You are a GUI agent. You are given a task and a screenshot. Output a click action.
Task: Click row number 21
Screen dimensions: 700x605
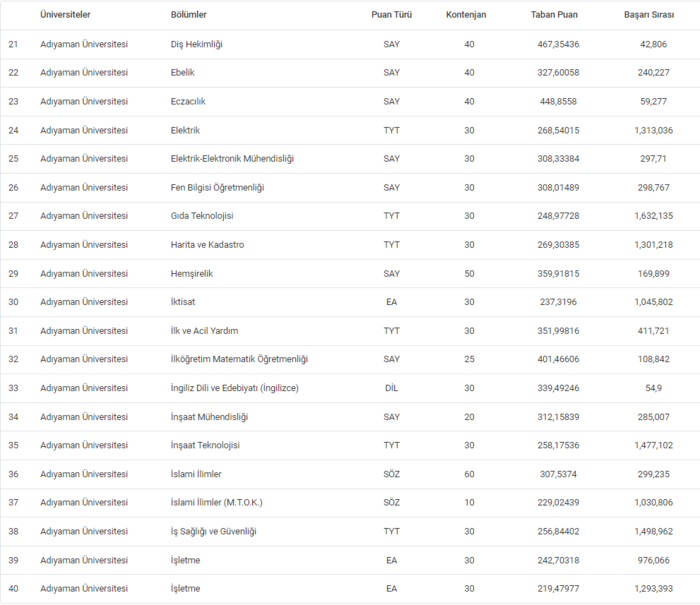click(x=13, y=44)
